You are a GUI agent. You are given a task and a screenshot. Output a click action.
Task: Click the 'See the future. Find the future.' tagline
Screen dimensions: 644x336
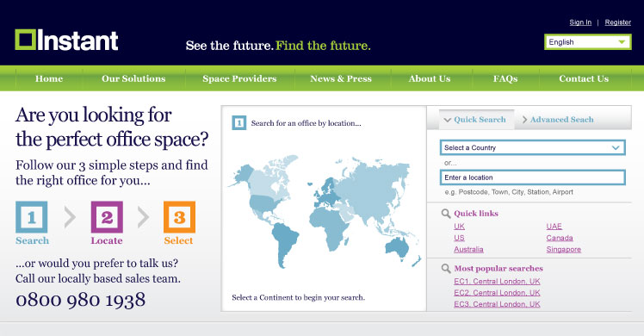(x=278, y=46)
